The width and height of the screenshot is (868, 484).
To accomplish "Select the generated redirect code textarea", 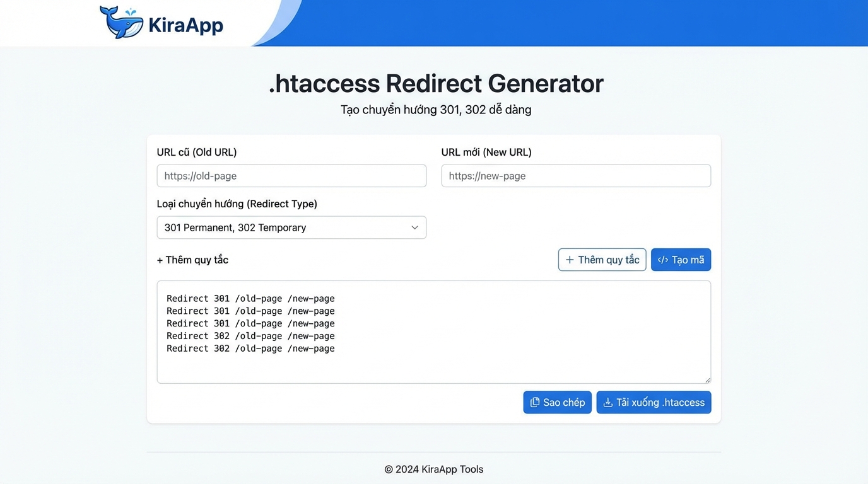I will 434,331.
